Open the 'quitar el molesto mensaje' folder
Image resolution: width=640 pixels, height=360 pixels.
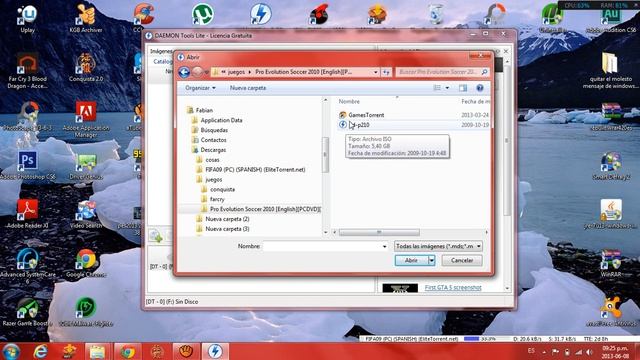click(x=610, y=71)
